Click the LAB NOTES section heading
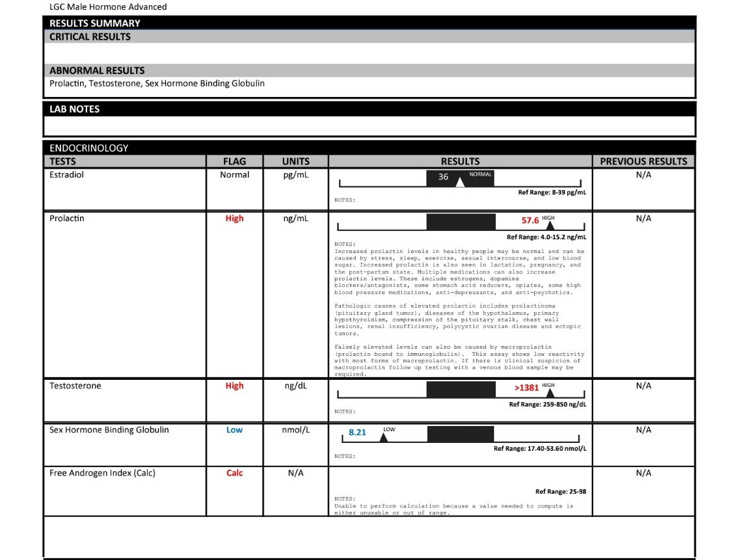 [x=75, y=109]
